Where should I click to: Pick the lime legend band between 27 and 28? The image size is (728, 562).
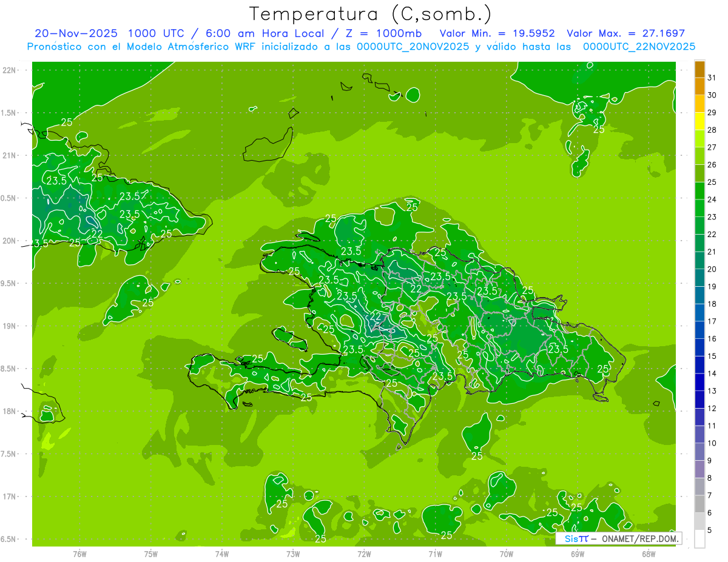tap(699, 139)
